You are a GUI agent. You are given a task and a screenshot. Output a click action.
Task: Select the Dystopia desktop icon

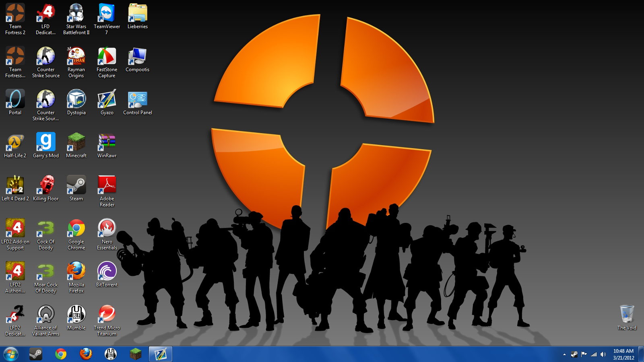coord(76,102)
